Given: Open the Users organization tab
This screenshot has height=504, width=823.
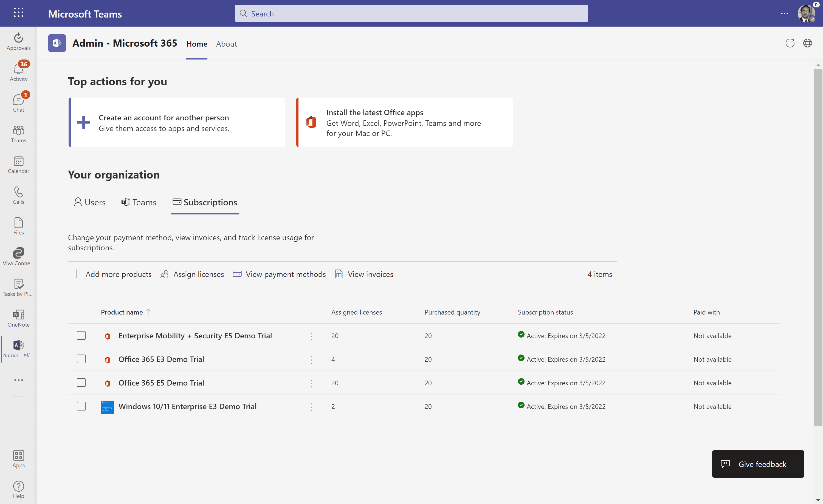Looking at the screenshot, I should click(x=89, y=202).
